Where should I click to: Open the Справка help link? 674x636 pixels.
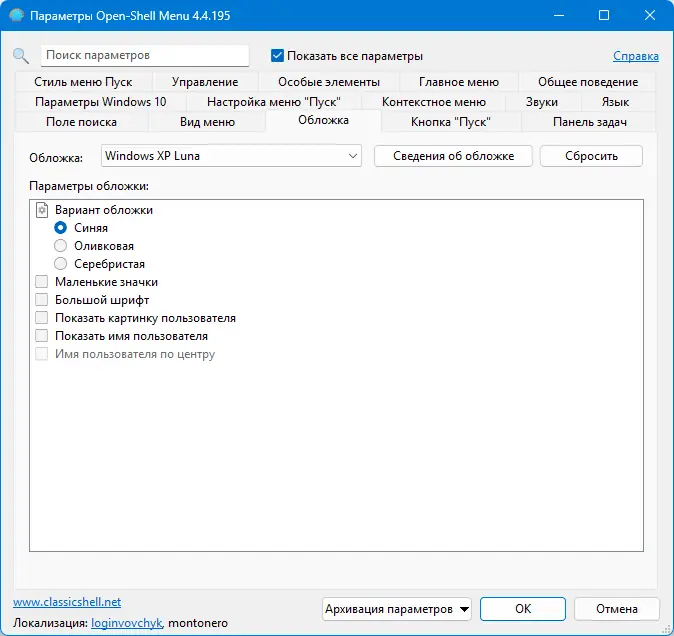(x=636, y=56)
